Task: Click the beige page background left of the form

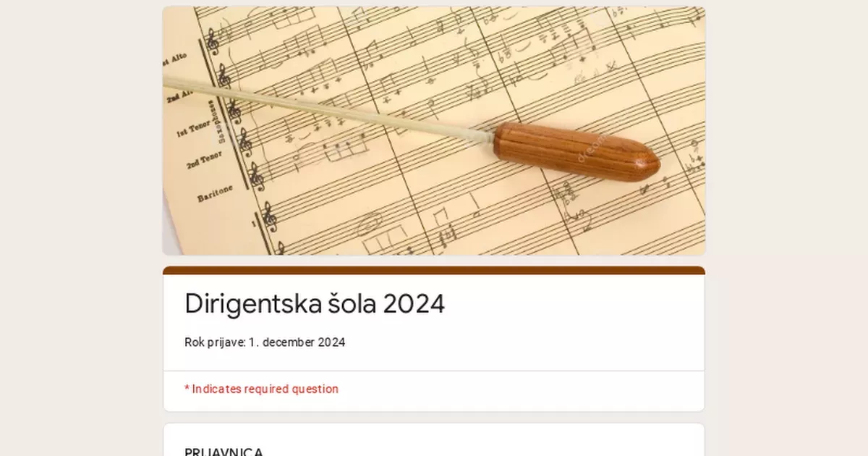Action: pyautogui.click(x=80, y=228)
